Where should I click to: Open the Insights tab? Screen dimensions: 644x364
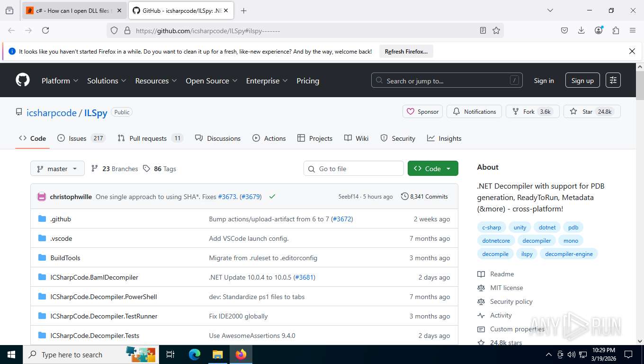[444, 138]
